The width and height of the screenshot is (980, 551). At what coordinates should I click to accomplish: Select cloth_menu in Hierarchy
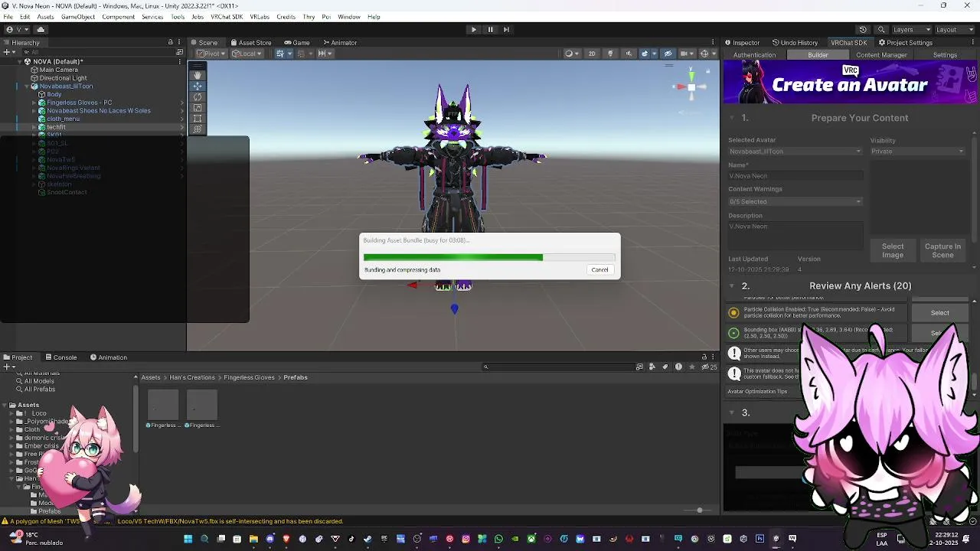pyautogui.click(x=63, y=119)
